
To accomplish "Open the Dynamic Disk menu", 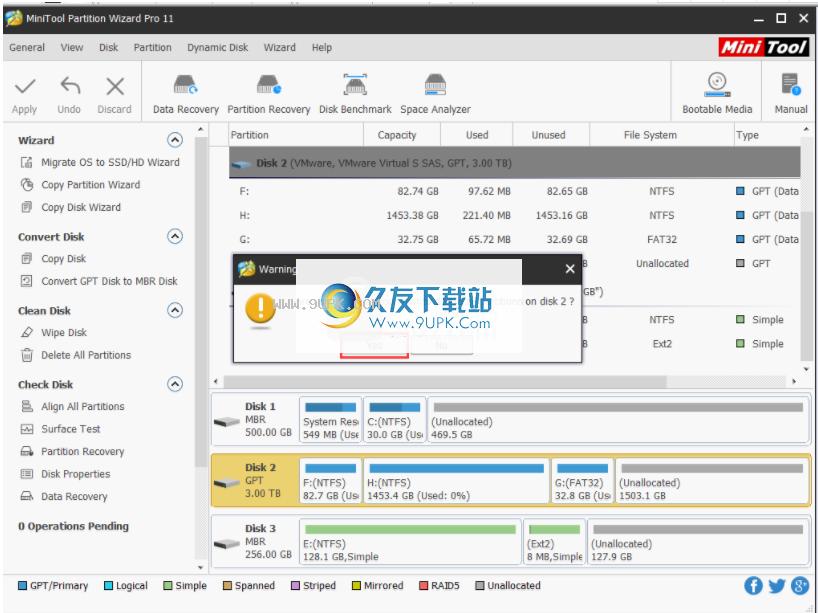I will 218,47.
